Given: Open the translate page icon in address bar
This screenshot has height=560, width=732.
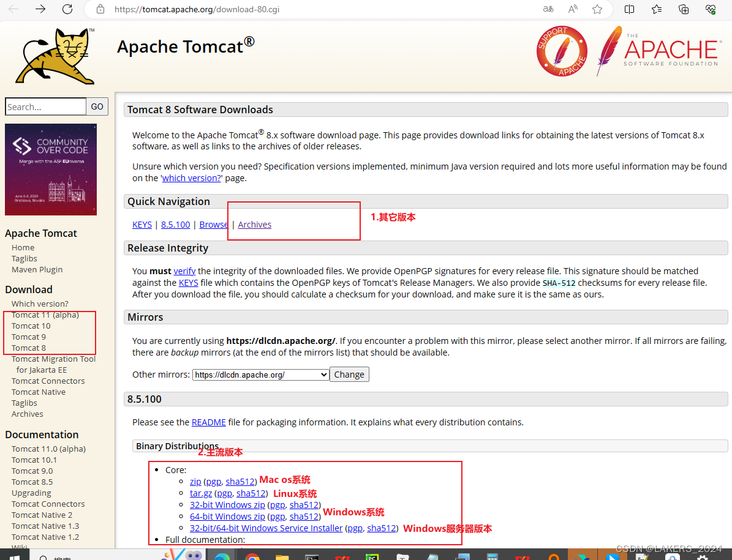Looking at the screenshot, I should (x=548, y=9).
